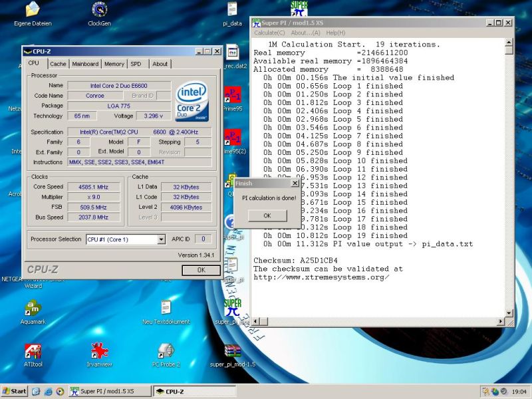
Task: Click Super PI horizontal scrollbar right arrow
Action: point(501,321)
